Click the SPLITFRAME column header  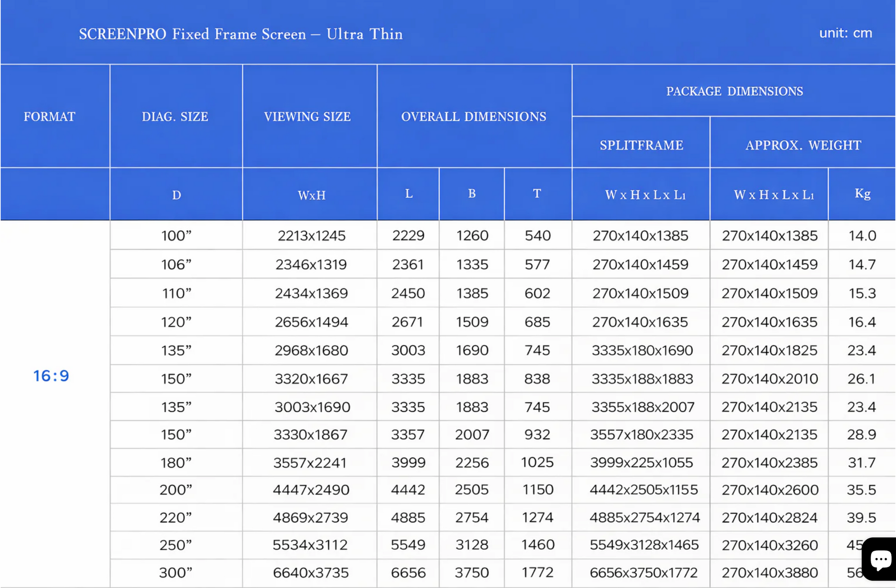[x=641, y=145]
